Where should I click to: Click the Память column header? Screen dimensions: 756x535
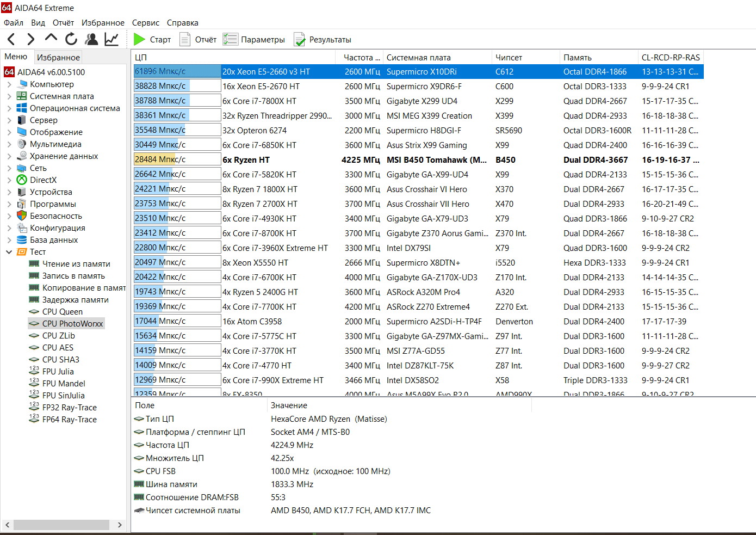click(599, 57)
